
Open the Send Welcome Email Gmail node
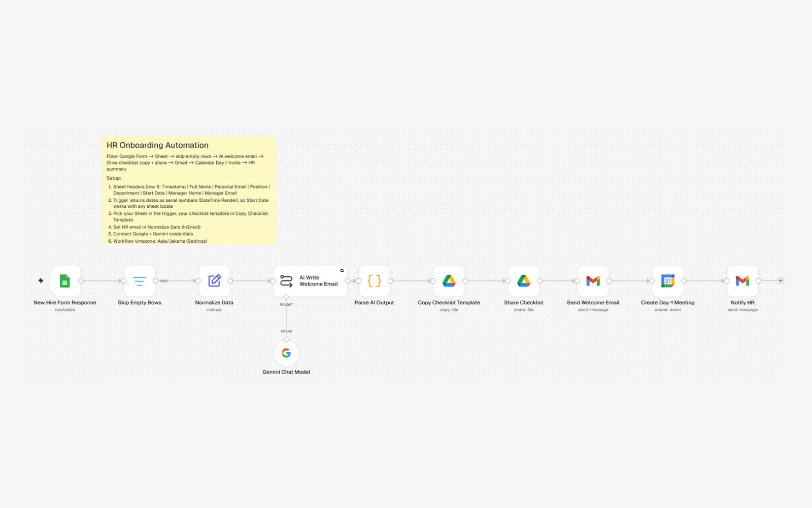[593, 281]
